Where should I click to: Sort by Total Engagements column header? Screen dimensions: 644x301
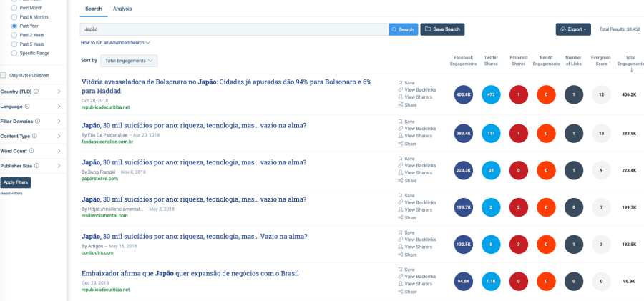631,64
